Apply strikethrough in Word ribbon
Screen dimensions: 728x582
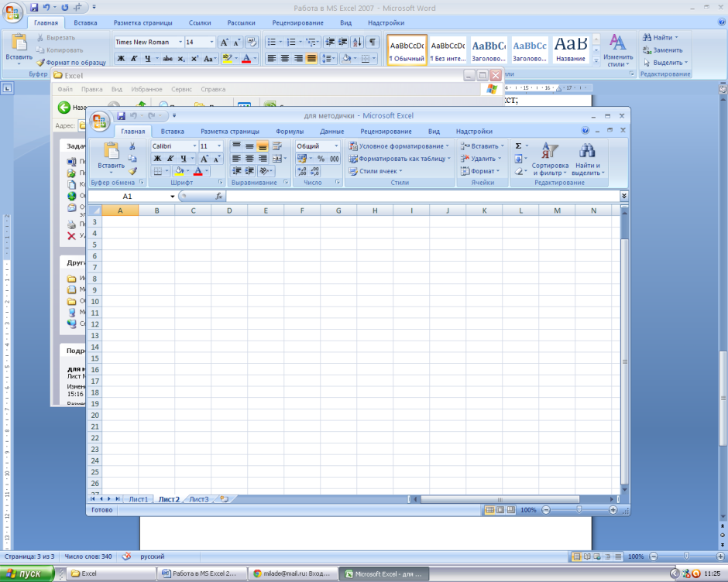click(x=167, y=59)
